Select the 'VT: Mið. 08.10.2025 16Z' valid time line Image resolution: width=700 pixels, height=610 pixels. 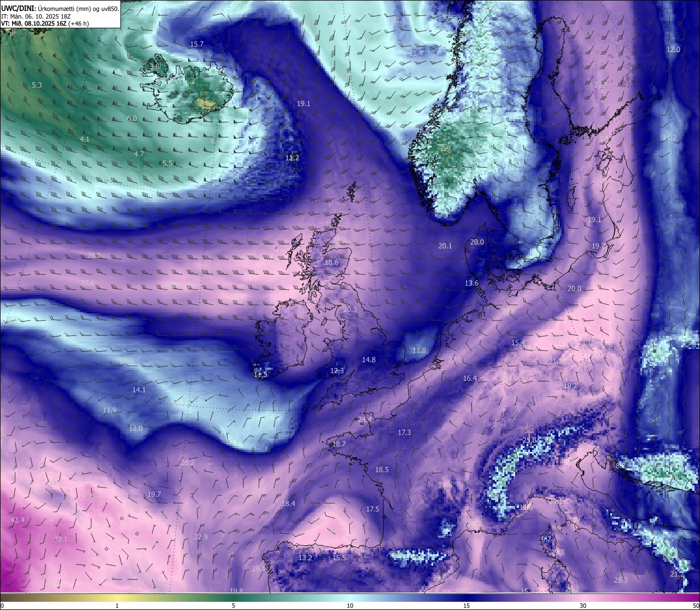[45, 24]
